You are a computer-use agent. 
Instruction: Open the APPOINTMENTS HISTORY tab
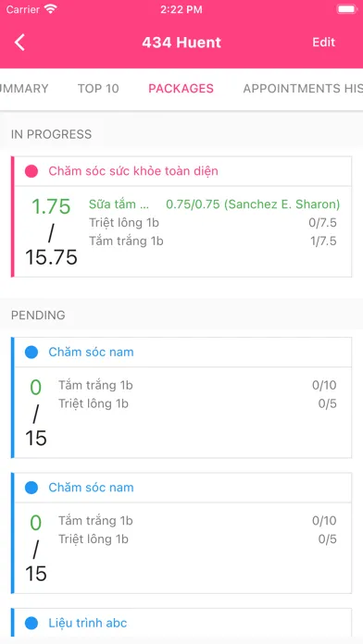pos(303,88)
